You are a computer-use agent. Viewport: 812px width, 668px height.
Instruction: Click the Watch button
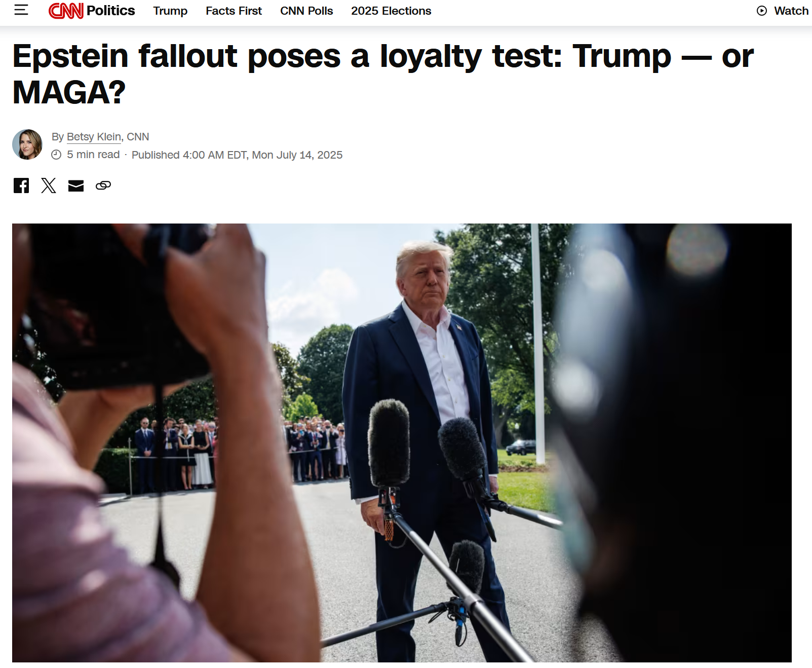[x=783, y=11]
